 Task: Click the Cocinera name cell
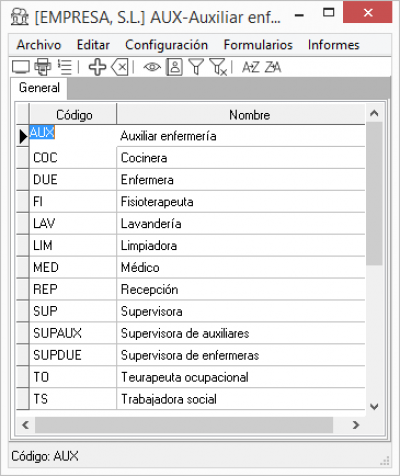coord(241,158)
